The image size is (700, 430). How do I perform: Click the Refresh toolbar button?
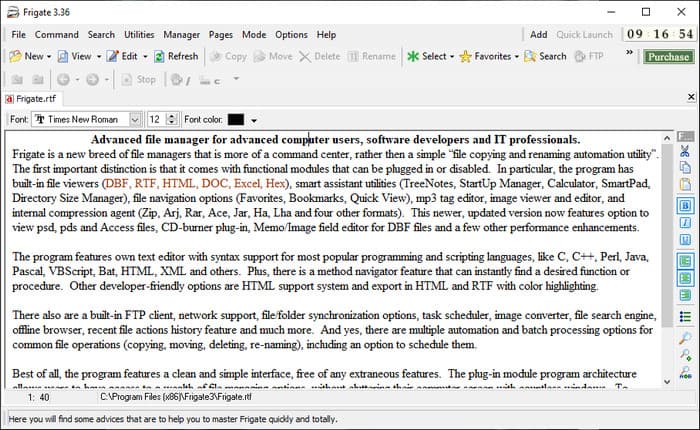[176, 57]
